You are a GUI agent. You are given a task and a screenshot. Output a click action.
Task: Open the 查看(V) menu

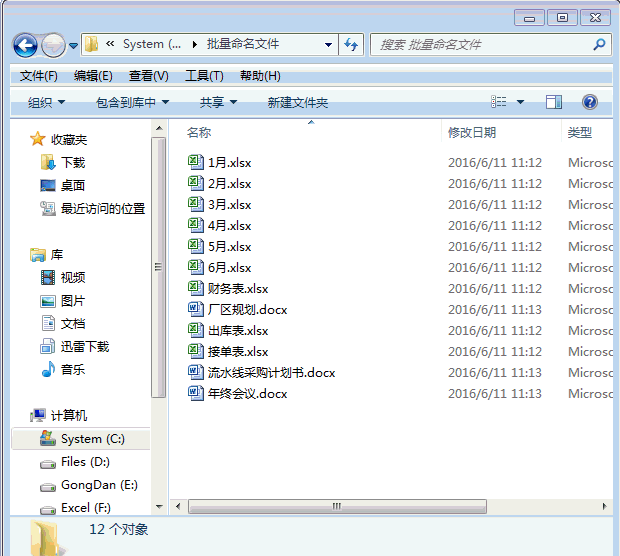pos(149,76)
